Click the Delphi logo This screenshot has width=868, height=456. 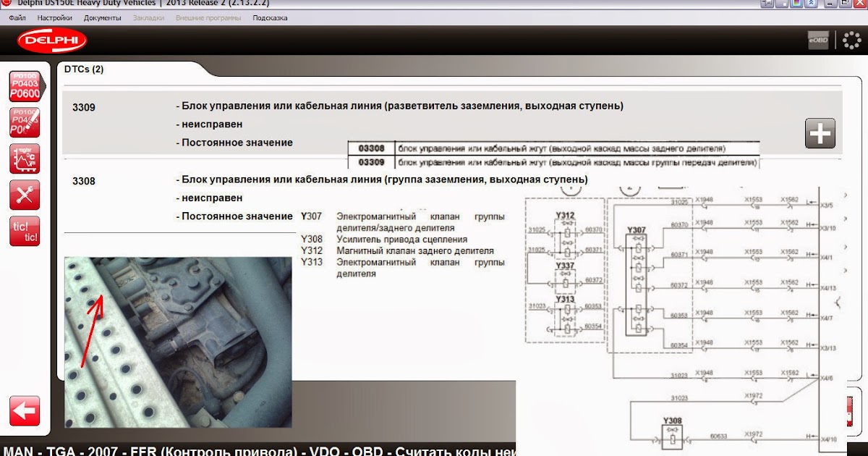coord(52,41)
